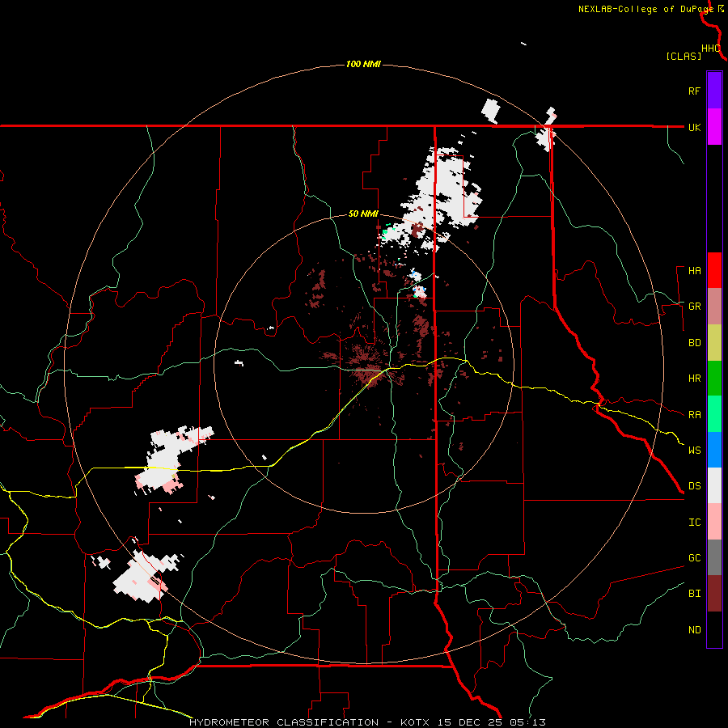Click the GR legend label
This screenshot has width=728, height=728.
pyautogui.click(x=695, y=307)
